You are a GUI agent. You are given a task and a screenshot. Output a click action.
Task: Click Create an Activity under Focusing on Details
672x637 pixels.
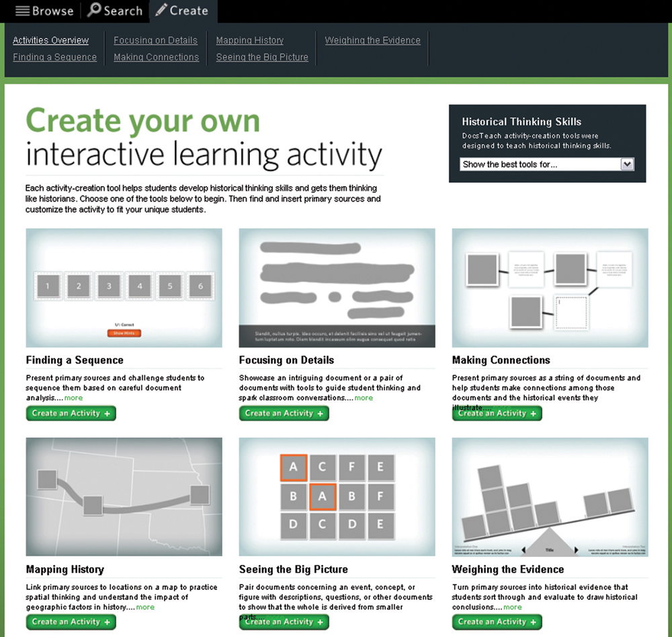(x=284, y=413)
